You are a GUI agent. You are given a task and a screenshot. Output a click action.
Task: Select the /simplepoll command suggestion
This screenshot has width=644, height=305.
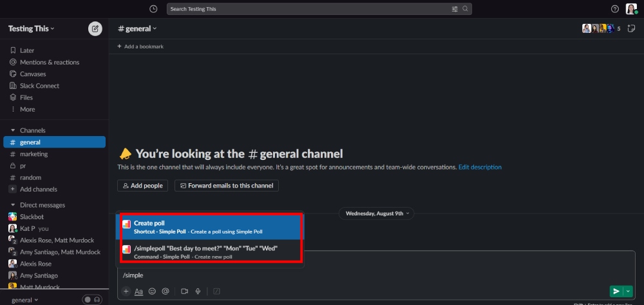click(x=210, y=252)
